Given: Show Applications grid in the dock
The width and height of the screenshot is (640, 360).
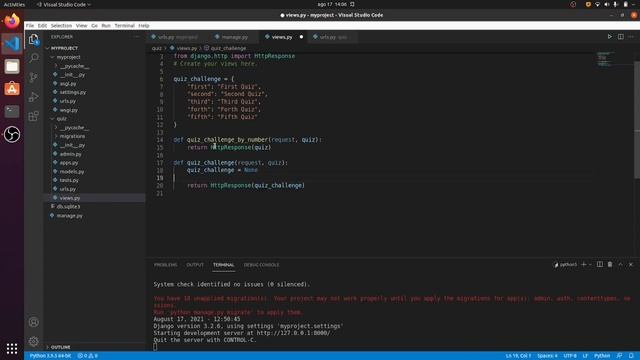Looking at the screenshot, I should (x=12, y=349).
